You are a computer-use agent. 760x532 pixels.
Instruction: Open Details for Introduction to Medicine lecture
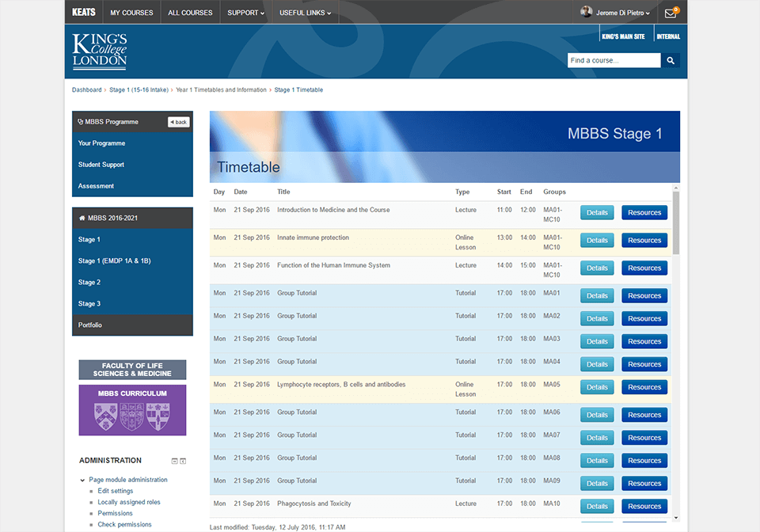point(597,213)
